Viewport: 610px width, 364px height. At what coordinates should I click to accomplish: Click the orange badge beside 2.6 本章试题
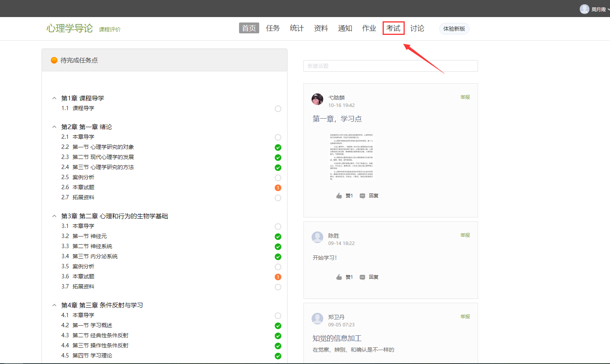(278, 188)
